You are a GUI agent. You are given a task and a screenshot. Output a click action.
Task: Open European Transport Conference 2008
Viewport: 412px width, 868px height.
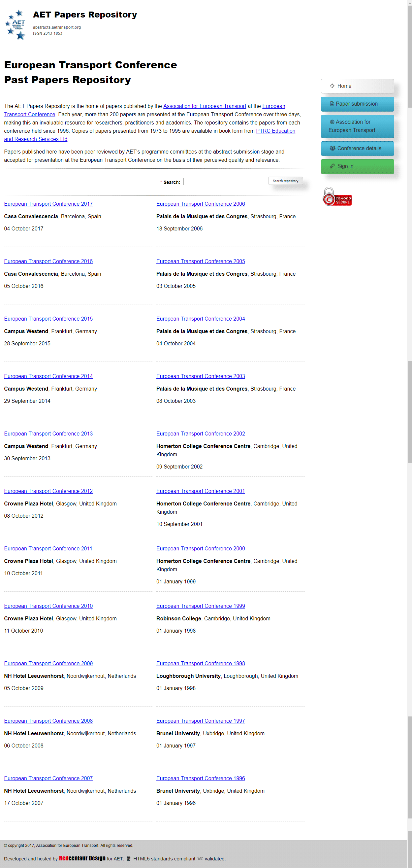pos(48,721)
